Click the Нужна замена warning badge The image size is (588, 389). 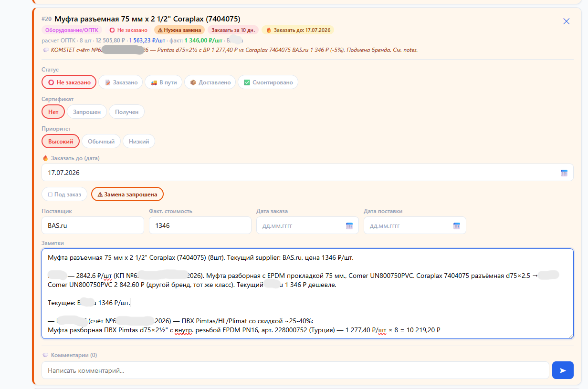(179, 30)
